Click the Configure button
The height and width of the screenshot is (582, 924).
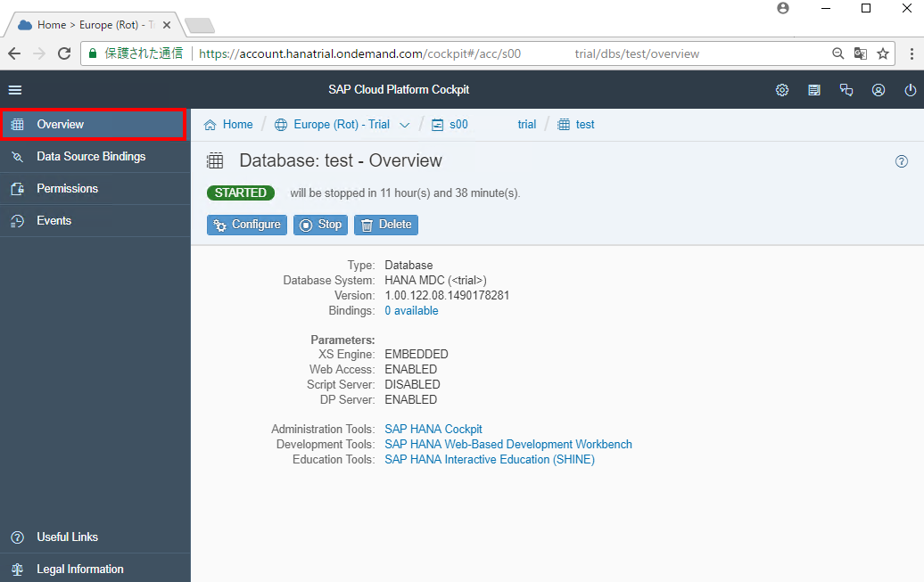(x=247, y=225)
